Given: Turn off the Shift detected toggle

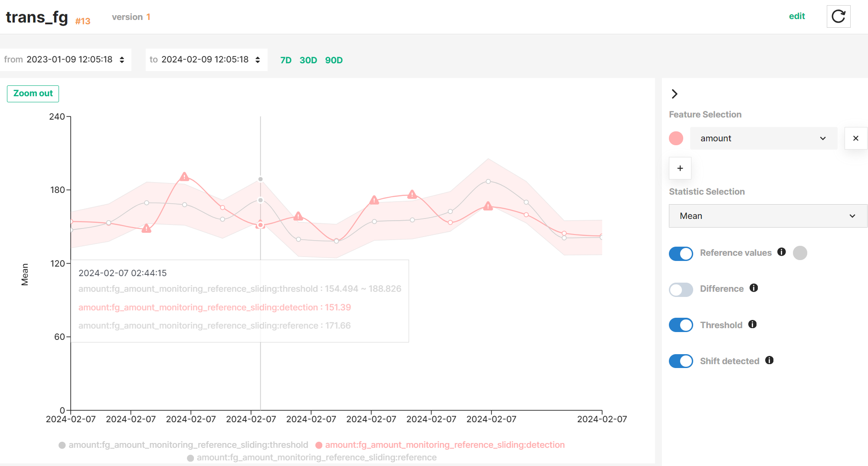Looking at the screenshot, I should tap(681, 361).
